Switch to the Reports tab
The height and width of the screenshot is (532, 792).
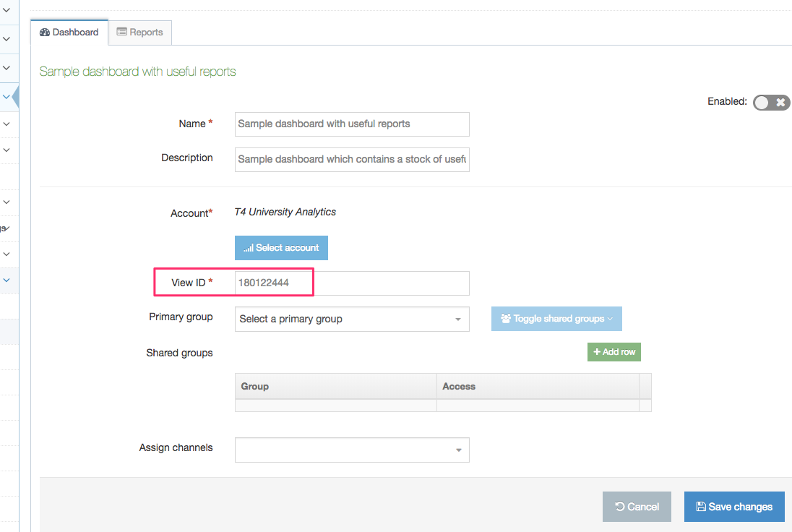(139, 32)
